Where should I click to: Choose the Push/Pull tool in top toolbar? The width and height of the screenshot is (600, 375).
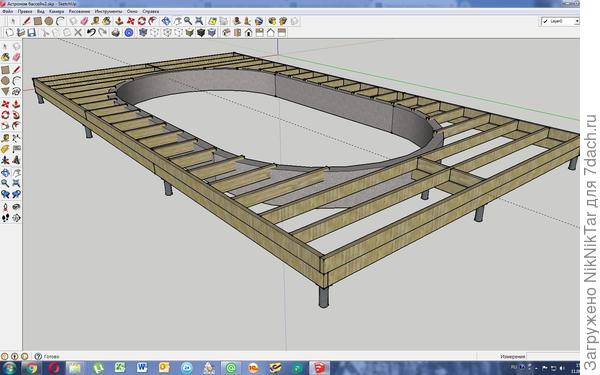tap(119, 21)
